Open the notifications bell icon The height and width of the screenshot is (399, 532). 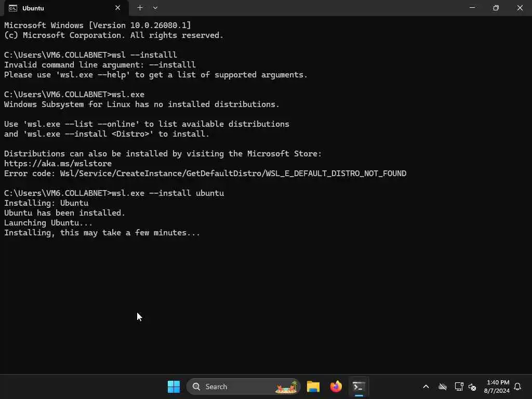(x=517, y=387)
